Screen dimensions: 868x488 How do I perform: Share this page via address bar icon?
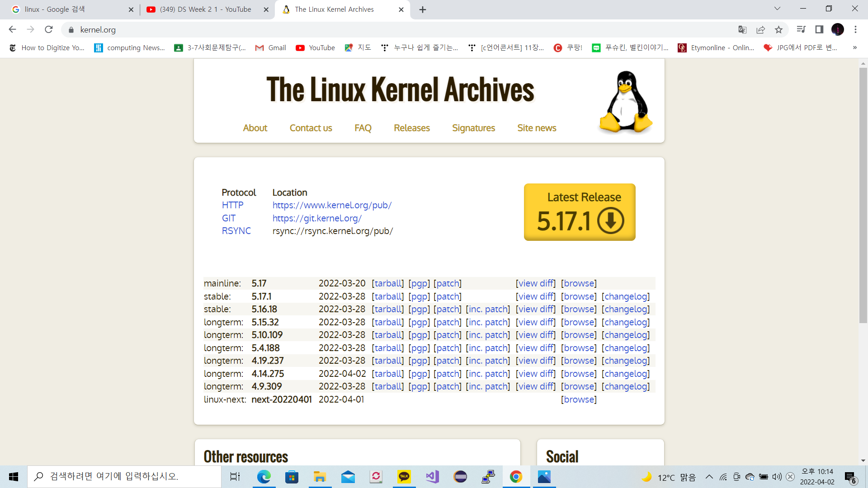pyautogui.click(x=760, y=30)
